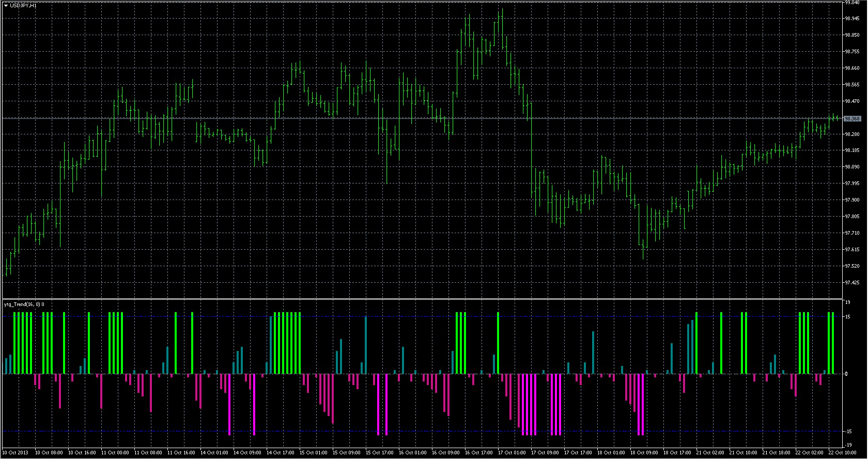Select the USDJPY,H1 chart title text
This screenshot has height=459, width=868.
[x=23, y=5]
